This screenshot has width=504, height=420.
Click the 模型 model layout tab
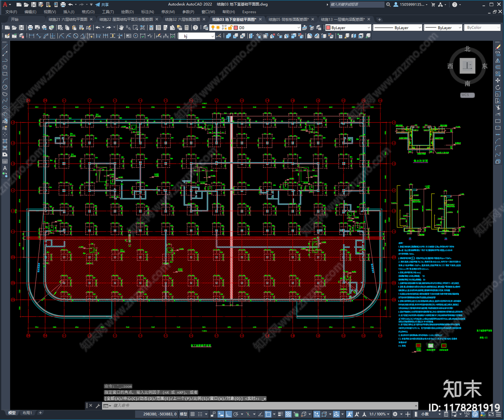point(12,413)
